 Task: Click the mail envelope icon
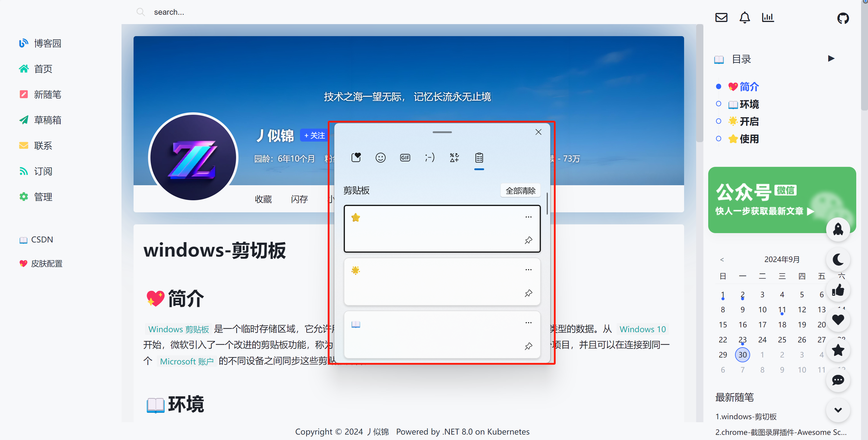[x=721, y=17]
